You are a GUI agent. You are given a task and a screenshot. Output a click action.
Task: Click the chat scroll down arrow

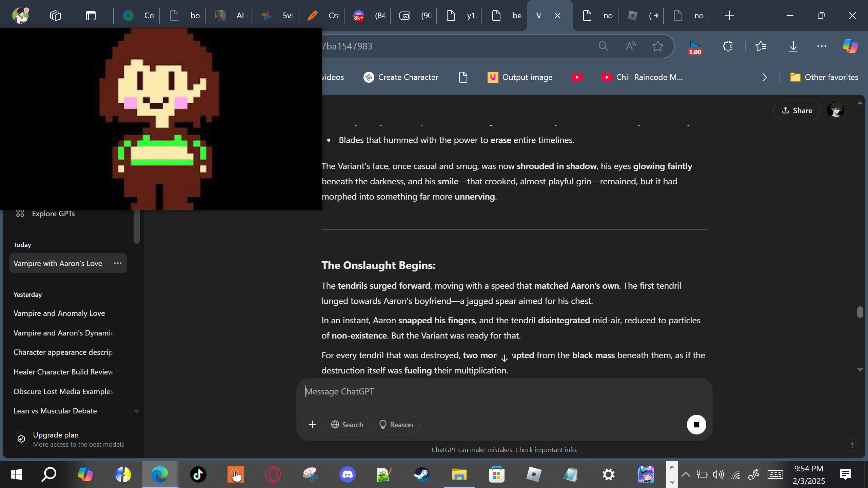pyautogui.click(x=860, y=370)
